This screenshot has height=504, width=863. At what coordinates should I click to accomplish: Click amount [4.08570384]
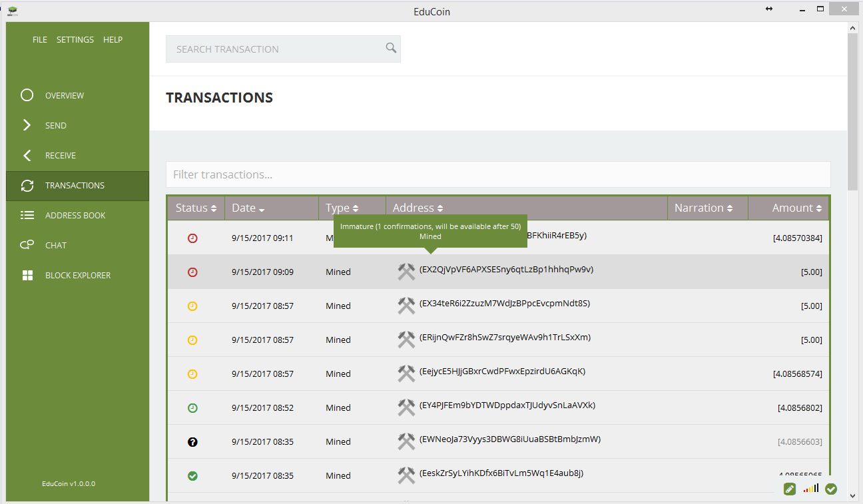[x=797, y=238]
